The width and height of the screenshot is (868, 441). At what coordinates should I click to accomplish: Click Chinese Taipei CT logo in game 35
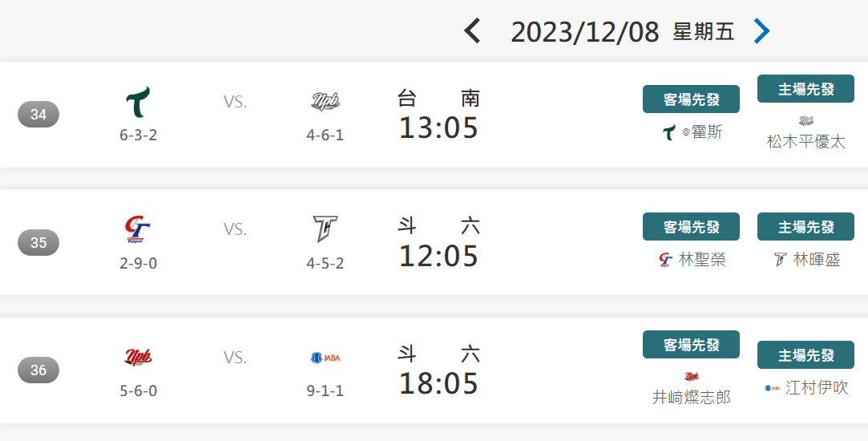coord(138,230)
